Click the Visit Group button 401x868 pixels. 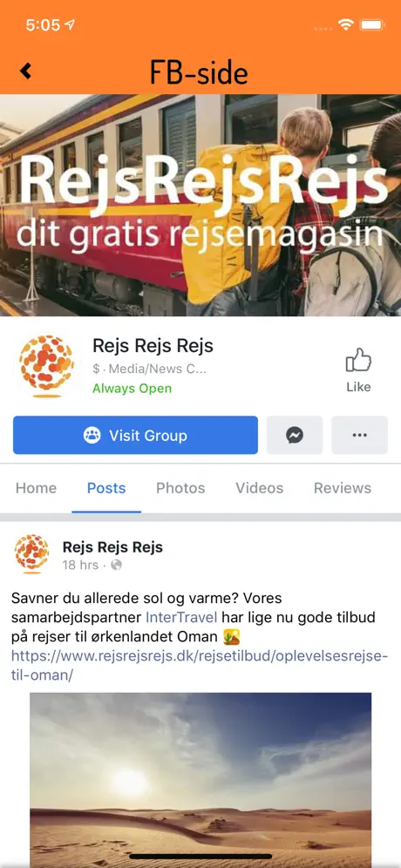pos(136,435)
